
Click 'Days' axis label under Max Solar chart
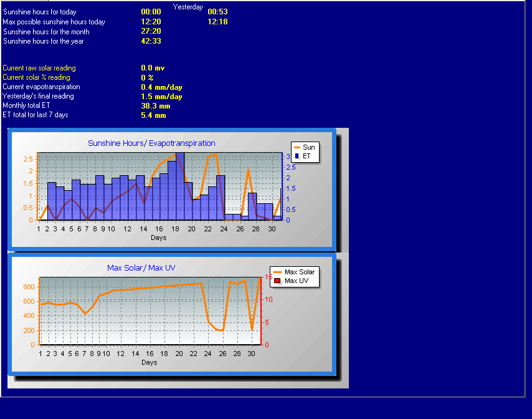[150, 362]
